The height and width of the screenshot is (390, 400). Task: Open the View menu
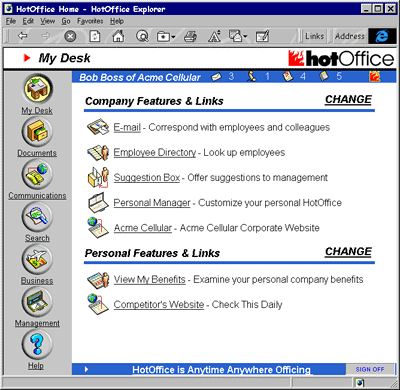pyautogui.click(x=47, y=21)
